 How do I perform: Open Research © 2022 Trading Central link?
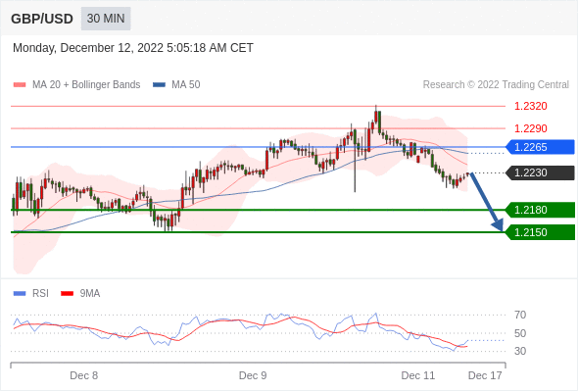[x=496, y=85]
